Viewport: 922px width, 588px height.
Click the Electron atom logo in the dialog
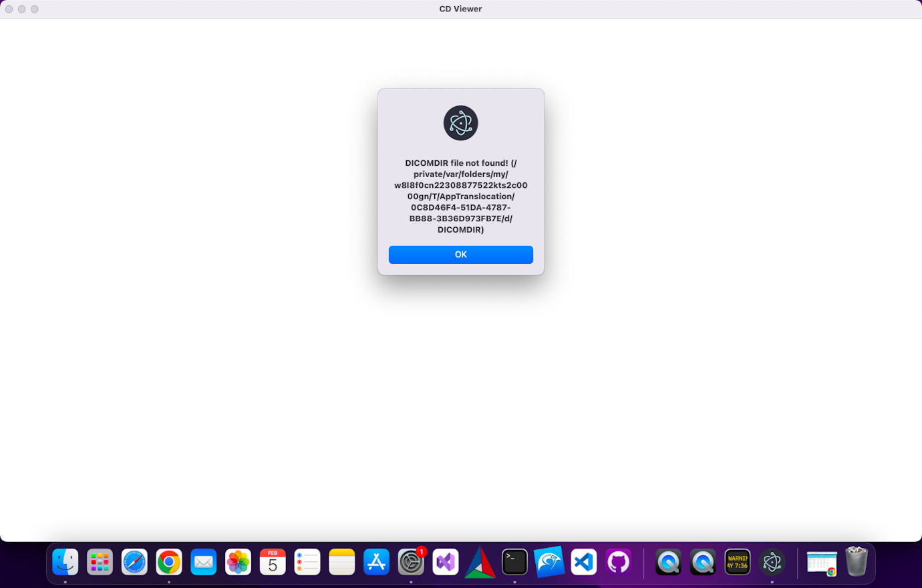[x=460, y=122]
